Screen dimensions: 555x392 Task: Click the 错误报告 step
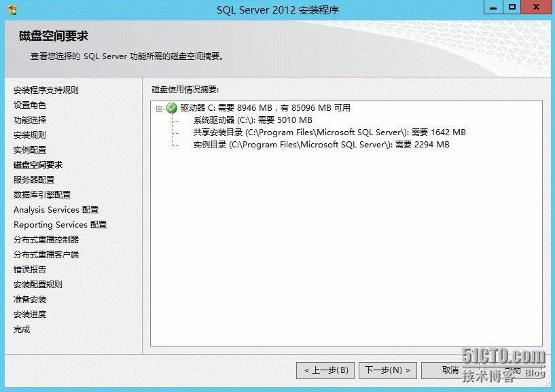(30, 270)
